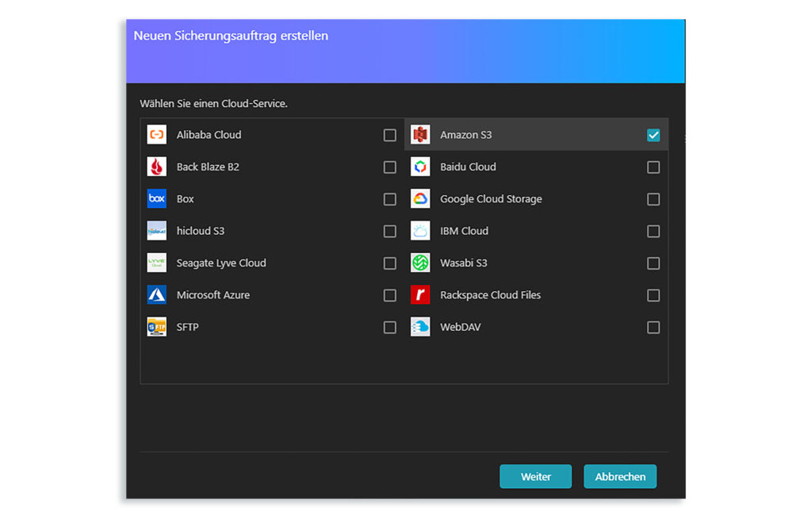This screenshot has height=526, width=812.
Task: Uncheck the Amazon S3 checkbox
Action: pos(653,135)
